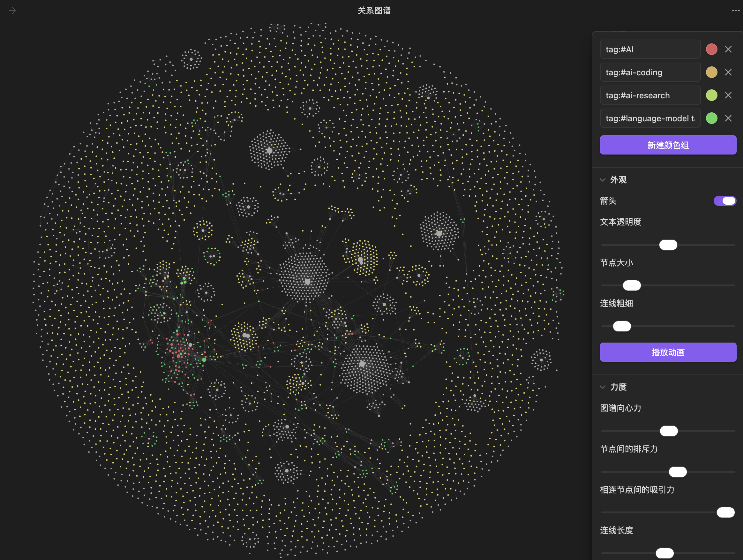Click the 节点大小 slider handle
The image size is (743, 560).
(x=632, y=285)
